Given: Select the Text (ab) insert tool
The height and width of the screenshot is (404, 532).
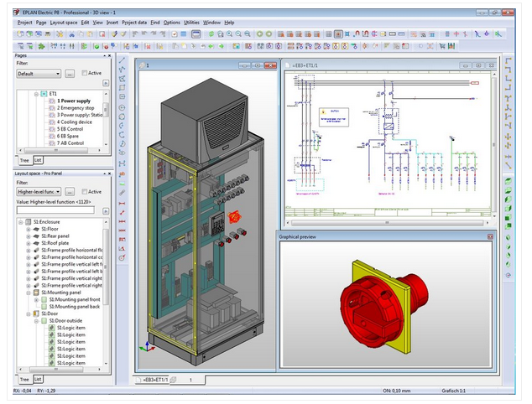Looking at the screenshot, I should click(122, 174).
